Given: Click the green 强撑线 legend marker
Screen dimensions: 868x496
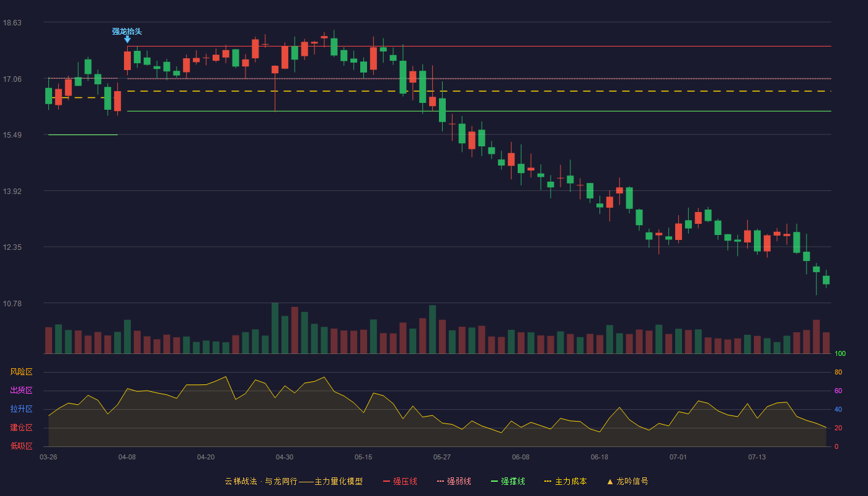Looking at the screenshot, I should (495, 481).
